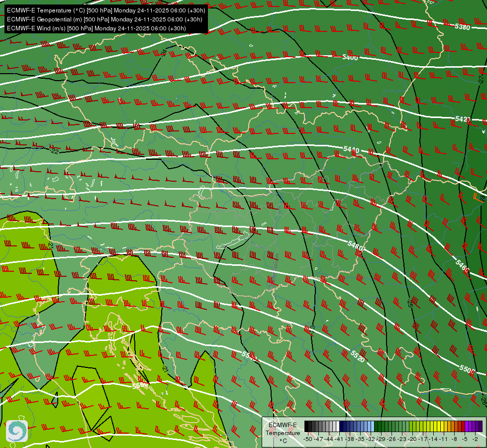Click the -44 legend tick label

pos(329,440)
